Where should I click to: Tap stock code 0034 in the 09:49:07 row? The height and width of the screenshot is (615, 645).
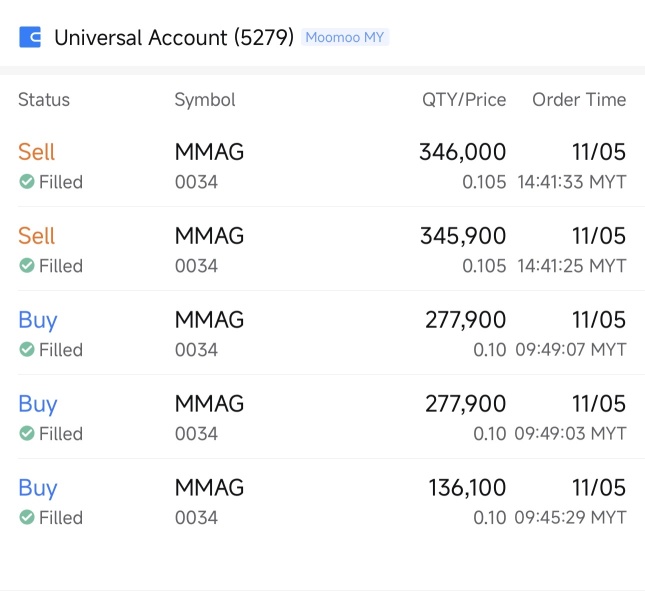[x=196, y=350]
